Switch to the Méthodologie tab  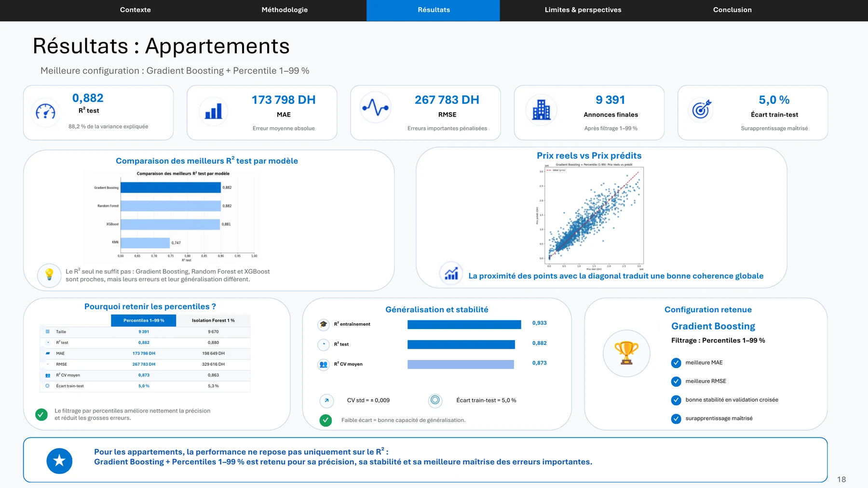click(285, 10)
